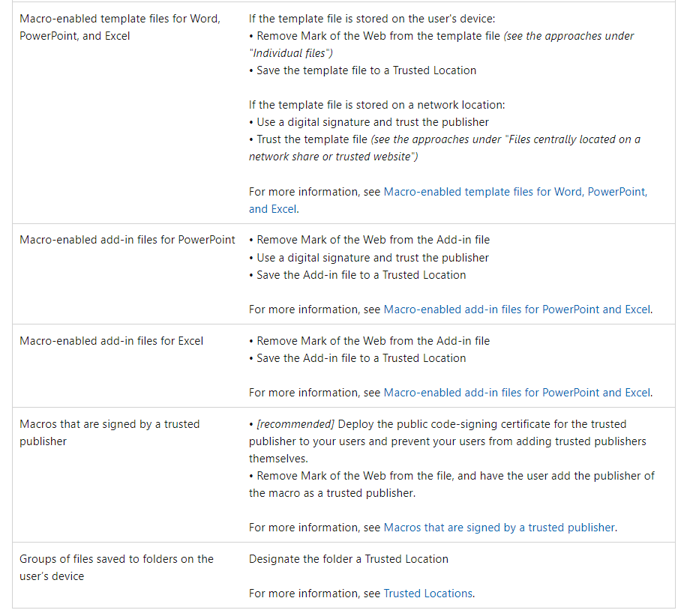Click 'Save the Add-in file' bullet in Excel add-in row
This screenshot has width=690, height=616.
(361, 358)
